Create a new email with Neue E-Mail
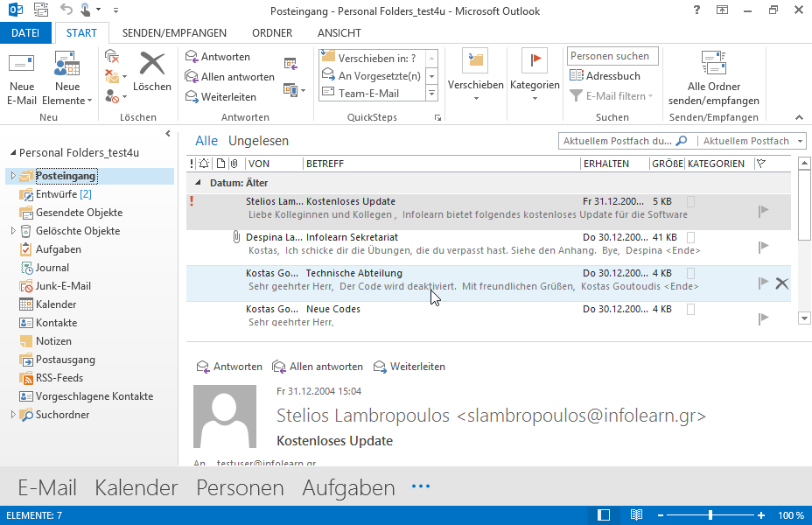Screen dimensions: 812x525 [22, 78]
